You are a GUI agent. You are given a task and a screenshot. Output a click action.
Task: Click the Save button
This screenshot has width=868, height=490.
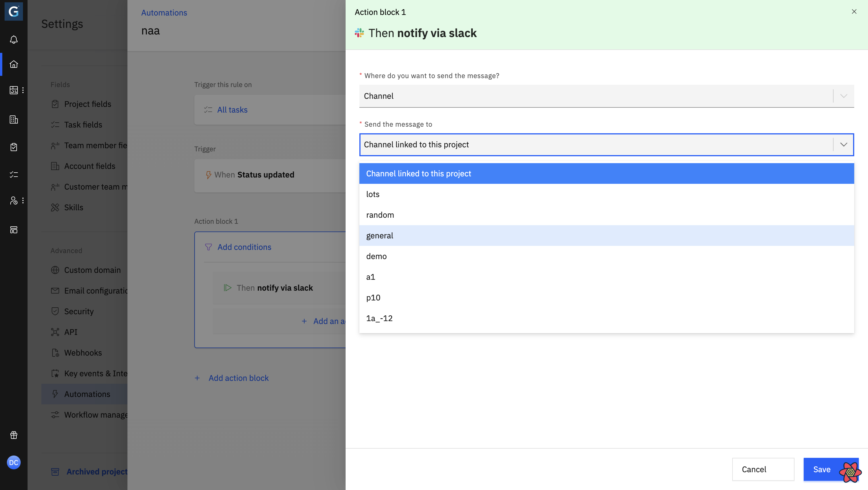[x=821, y=469]
